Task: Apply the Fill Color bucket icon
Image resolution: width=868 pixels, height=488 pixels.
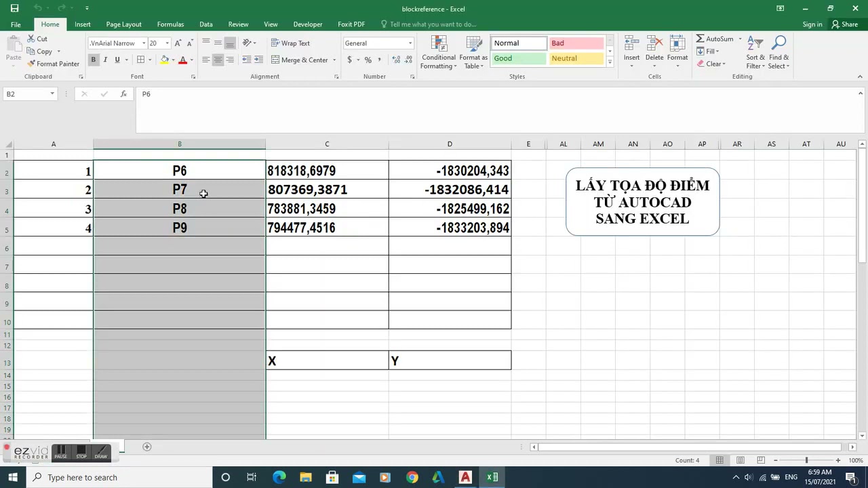Action: (x=164, y=60)
